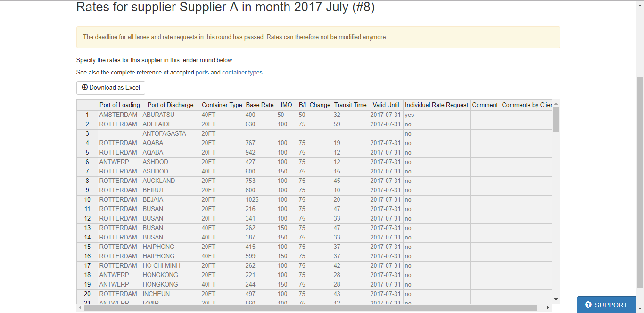This screenshot has width=644, height=313.
Task: Open the container types reference link
Action: pos(242,73)
